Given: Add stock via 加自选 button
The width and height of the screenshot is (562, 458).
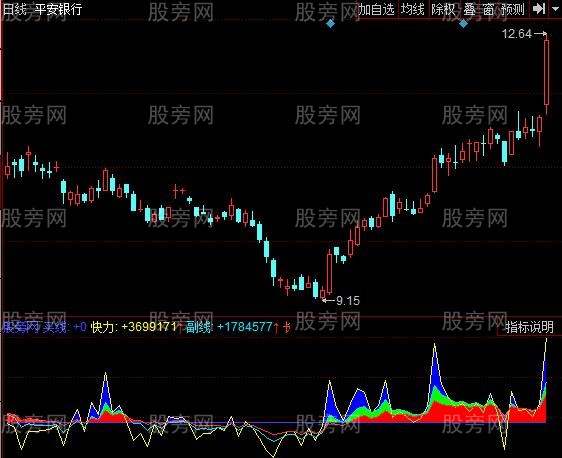Looking at the screenshot, I should tap(377, 9).
